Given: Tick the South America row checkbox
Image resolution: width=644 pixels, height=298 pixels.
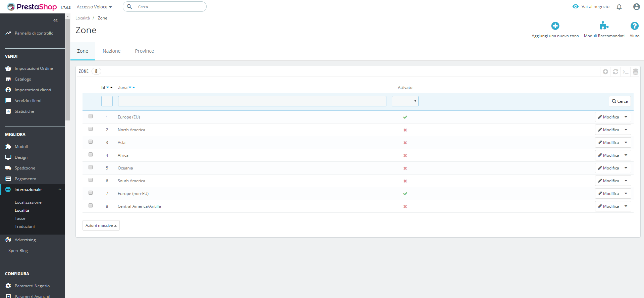Looking at the screenshot, I should (x=91, y=180).
